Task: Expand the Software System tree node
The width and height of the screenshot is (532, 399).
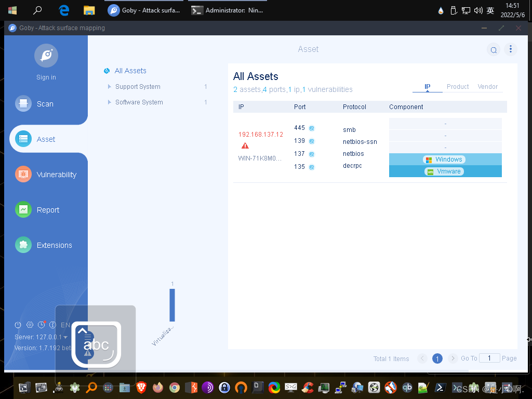Action: 109,102
